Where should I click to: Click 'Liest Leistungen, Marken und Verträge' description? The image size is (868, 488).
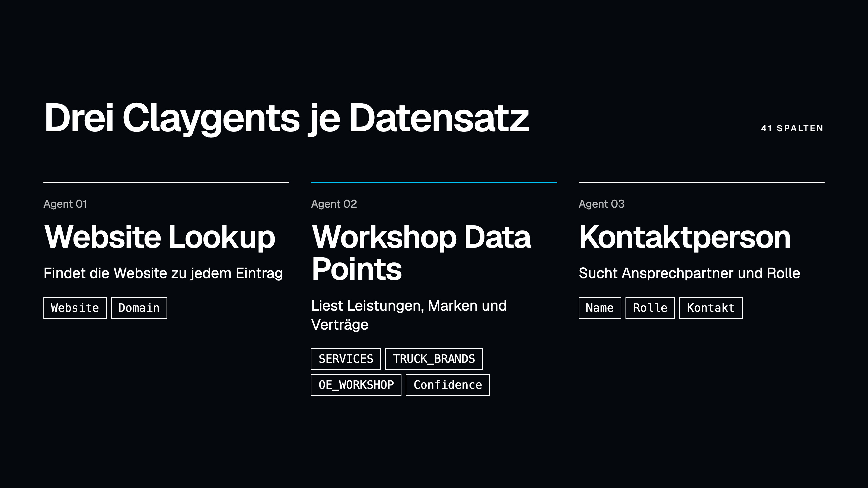tap(409, 315)
